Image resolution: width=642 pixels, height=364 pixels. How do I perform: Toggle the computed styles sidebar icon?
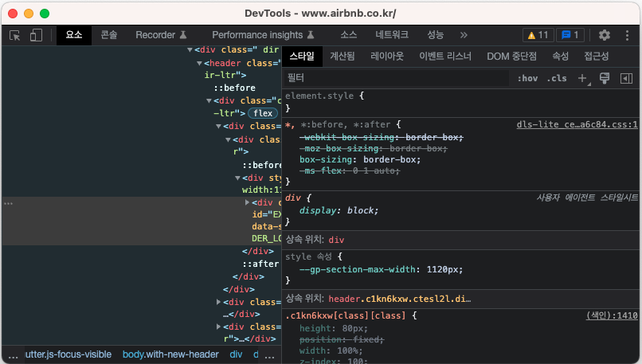tap(626, 78)
